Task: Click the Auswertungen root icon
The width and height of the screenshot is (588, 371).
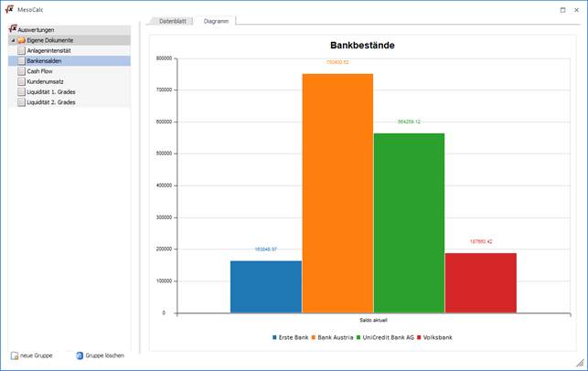Action: tap(13, 29)
